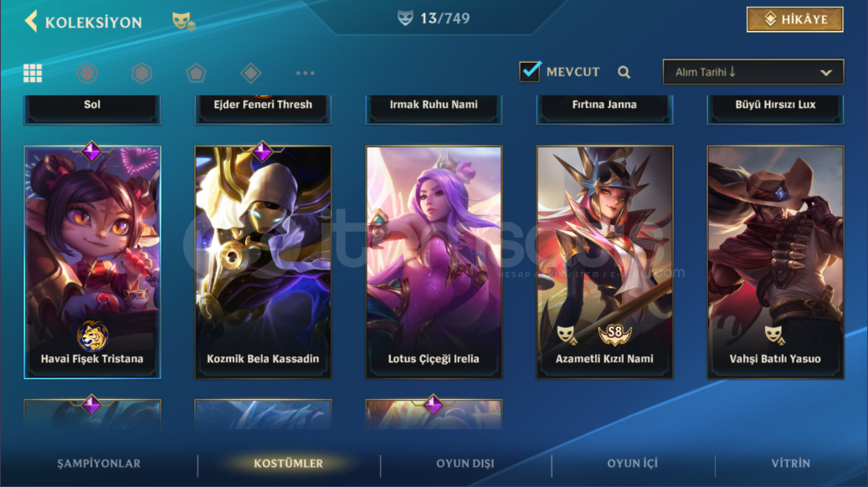Select the diamond rarity filter icon
Image resolution: width=868 pixels, height=487 pixels.
pyautogui.click(x=251, y=73)
